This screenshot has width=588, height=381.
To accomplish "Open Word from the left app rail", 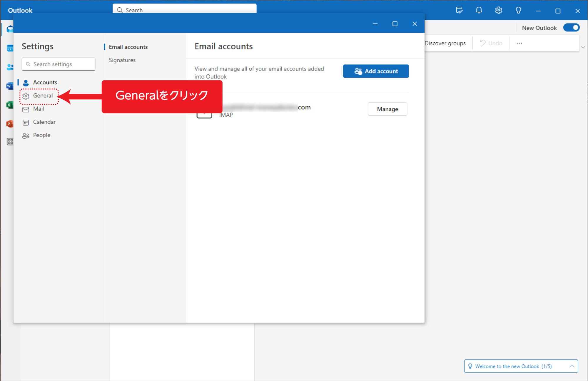I will 10,86.
